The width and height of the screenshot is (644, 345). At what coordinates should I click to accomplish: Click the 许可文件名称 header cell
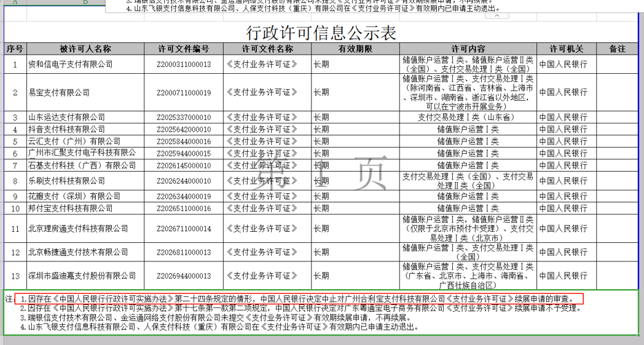click(x=267, y=49)
